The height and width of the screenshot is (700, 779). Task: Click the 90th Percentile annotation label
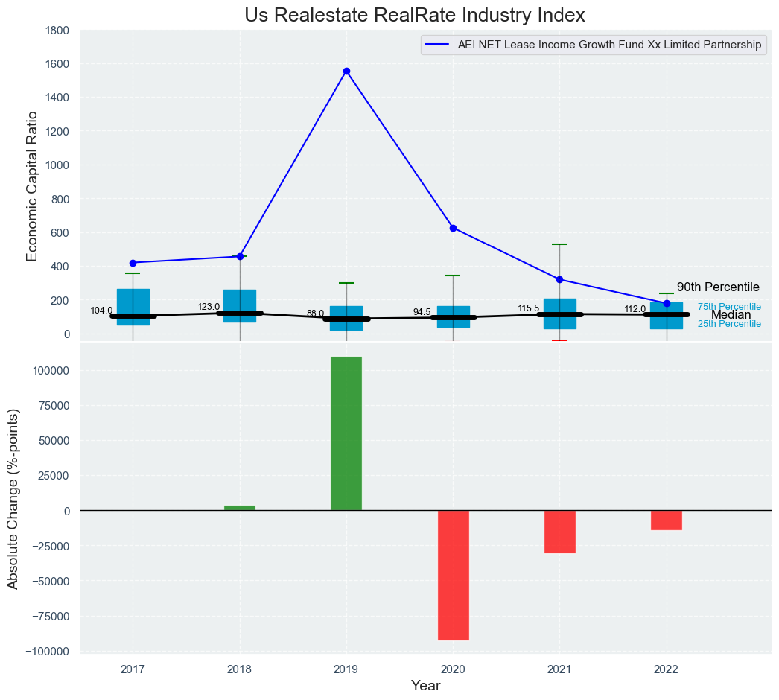pos(718,287)
